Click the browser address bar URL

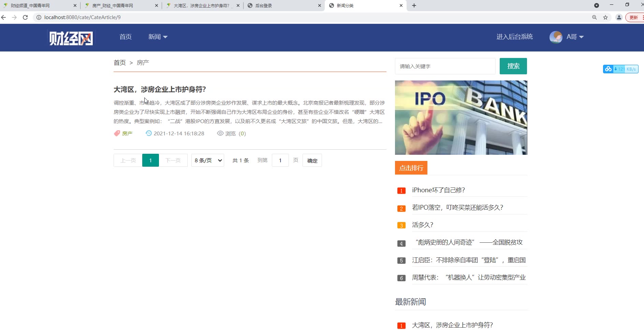pyautogui.click(x=82, y=17)
